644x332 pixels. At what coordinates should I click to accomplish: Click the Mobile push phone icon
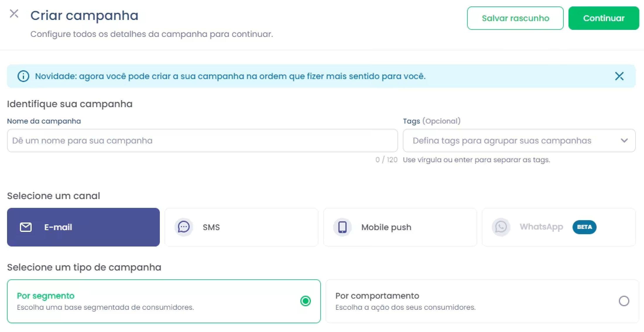point(342,227)
